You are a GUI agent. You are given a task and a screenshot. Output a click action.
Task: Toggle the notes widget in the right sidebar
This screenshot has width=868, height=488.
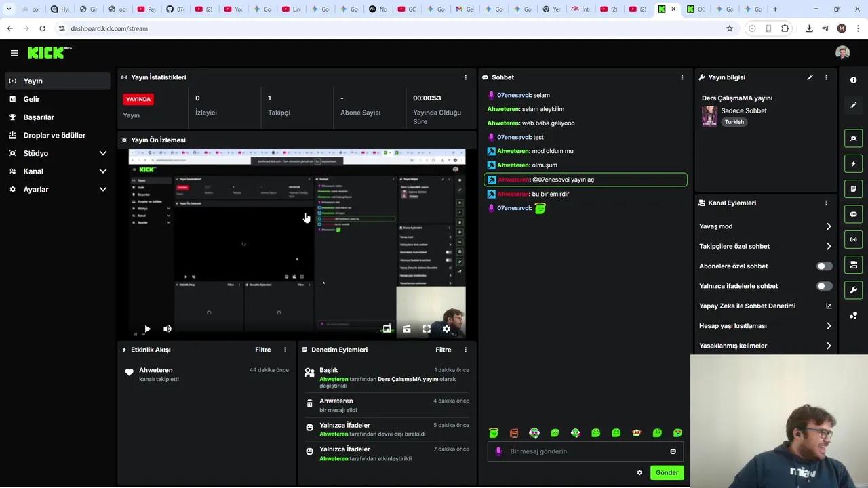coord(853,188)
